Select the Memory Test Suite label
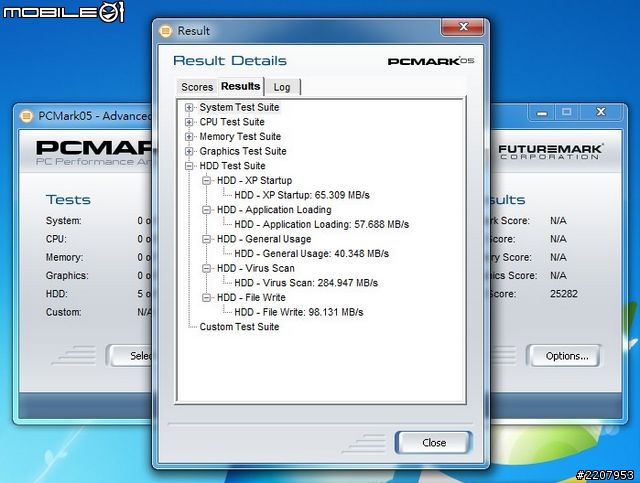Screen dimensions: 640x483 [240, 137]
